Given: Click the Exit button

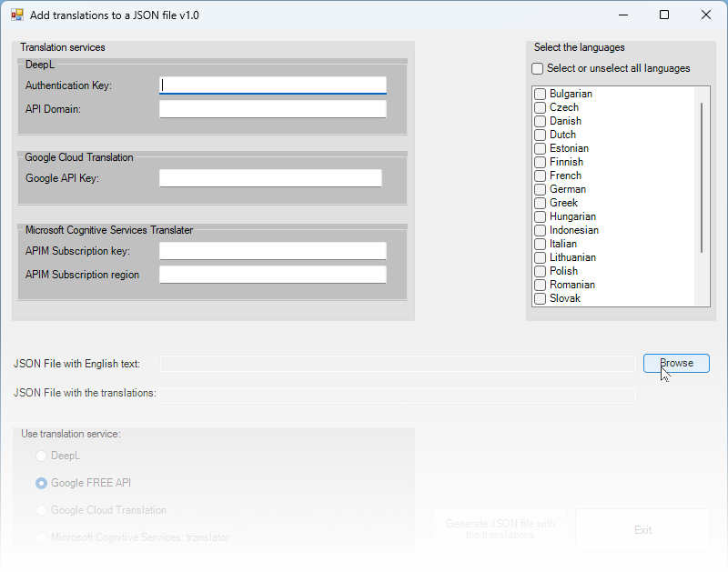Looking at the screenshot, I should (642, 530).
